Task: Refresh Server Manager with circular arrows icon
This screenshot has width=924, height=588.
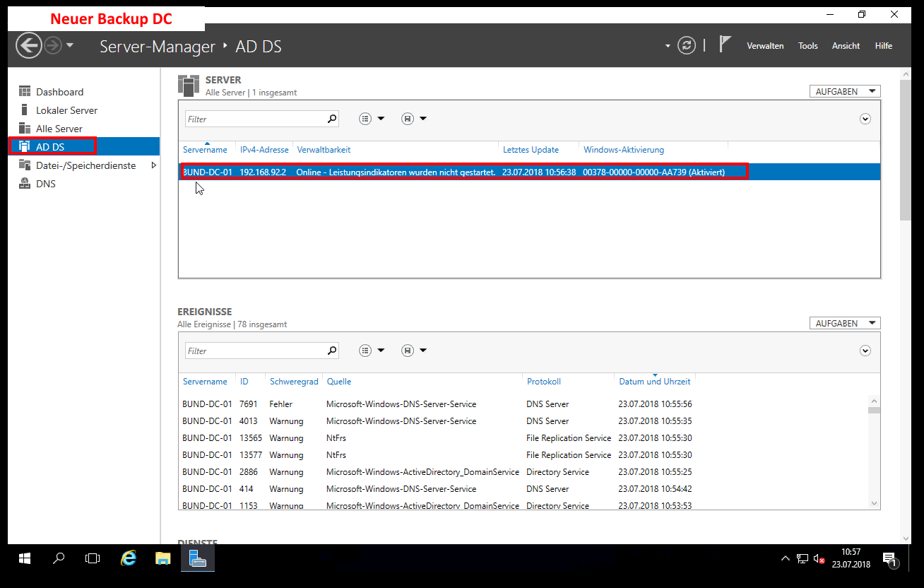Action: tap(687, 46)
